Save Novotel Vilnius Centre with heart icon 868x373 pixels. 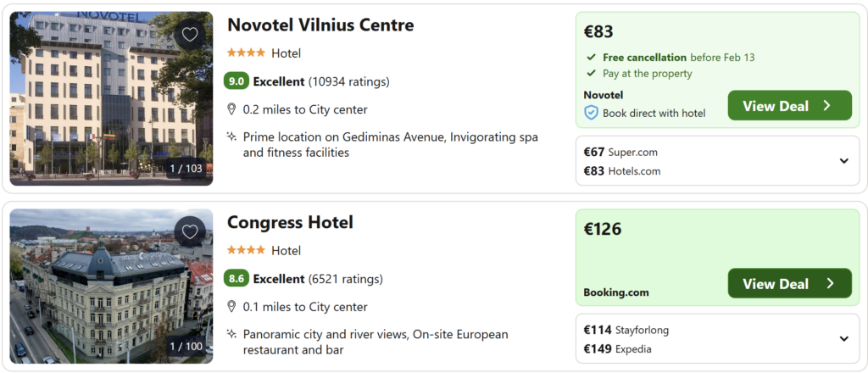point(190,35)
